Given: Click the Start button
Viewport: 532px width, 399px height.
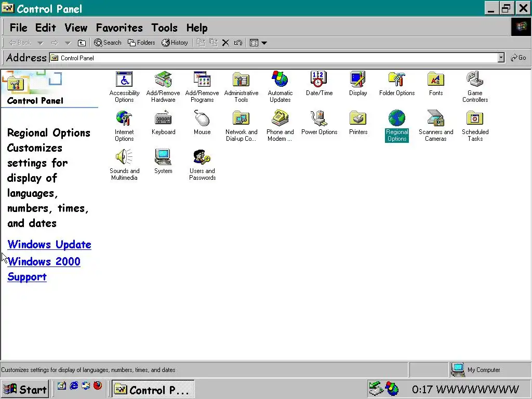Looking at the screenshot, I should (x=25, y=389).
